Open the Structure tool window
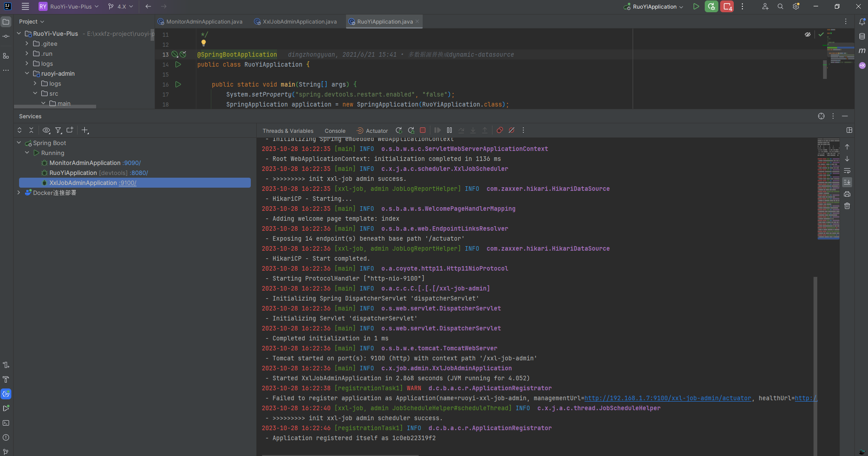The image size is (868, 456). (x=6, y=56)
